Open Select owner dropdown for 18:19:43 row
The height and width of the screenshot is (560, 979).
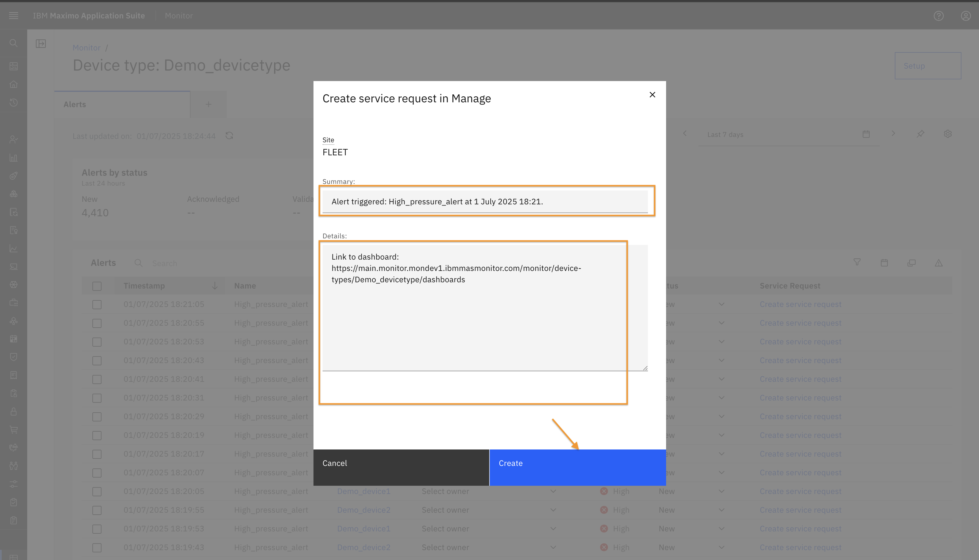pos(489,547)
